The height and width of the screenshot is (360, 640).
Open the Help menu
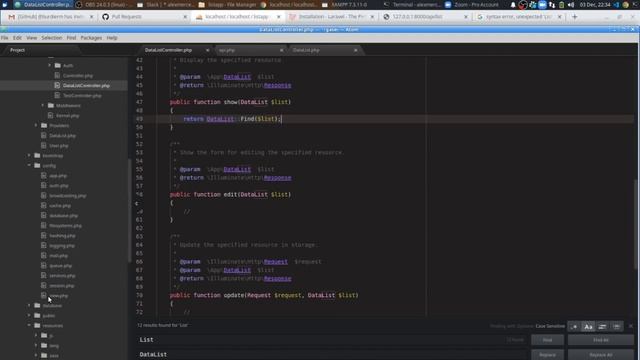point(112,38)
